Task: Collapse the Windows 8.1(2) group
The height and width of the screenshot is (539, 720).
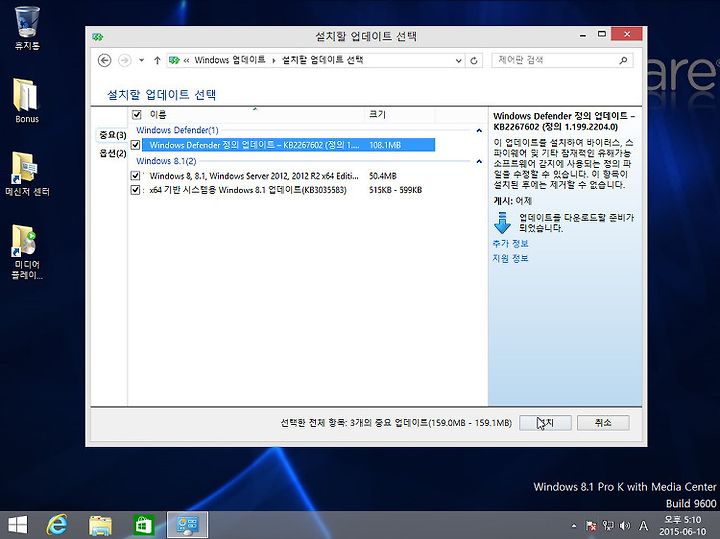Action: 479,161
